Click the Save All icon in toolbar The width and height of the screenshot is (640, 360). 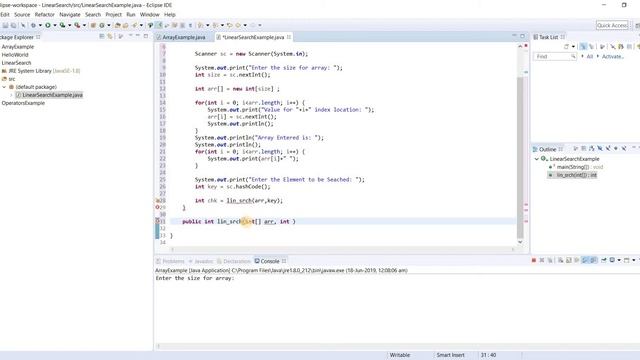pyautogui.click(x=13, y=25)
